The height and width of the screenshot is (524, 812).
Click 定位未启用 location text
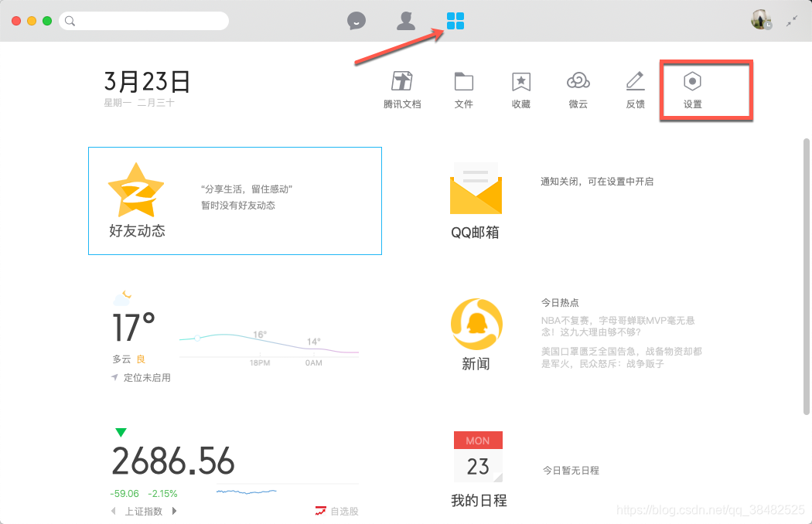[147, 377]
